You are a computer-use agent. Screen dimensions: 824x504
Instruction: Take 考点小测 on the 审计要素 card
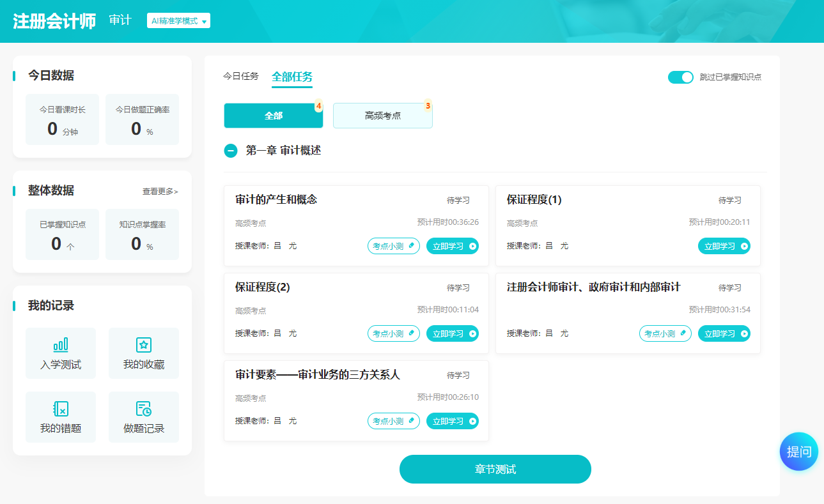pos(393,420)
